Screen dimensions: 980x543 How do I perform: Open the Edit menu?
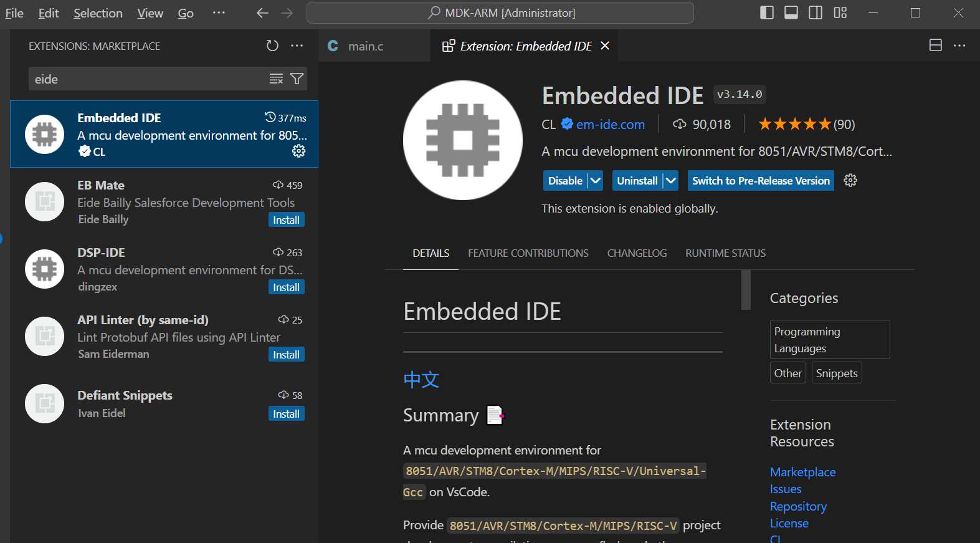pos(49,13)
